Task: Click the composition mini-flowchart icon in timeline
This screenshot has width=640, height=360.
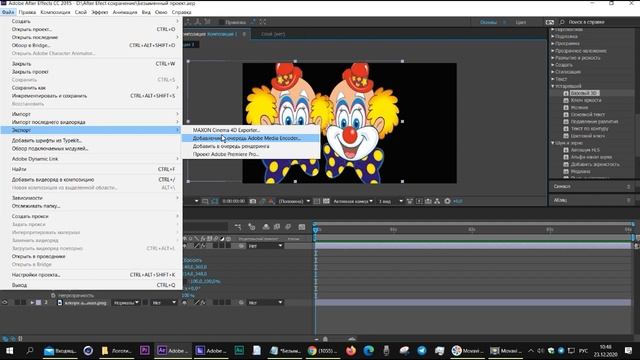Action: click(x=237, y=227)
